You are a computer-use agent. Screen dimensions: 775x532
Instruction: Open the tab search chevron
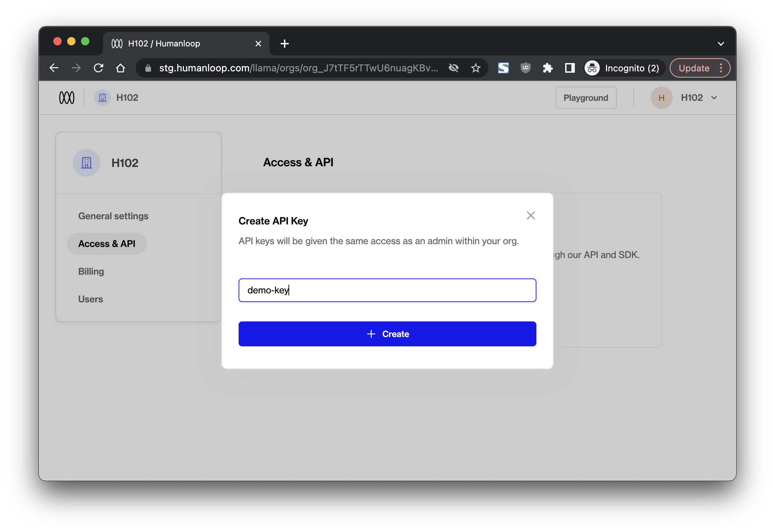(721, 44)
